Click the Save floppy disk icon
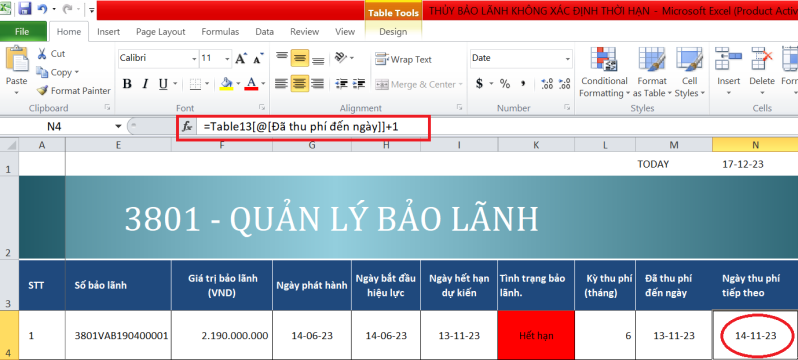Screen dimensions: 798x360 tap(24, 9)
